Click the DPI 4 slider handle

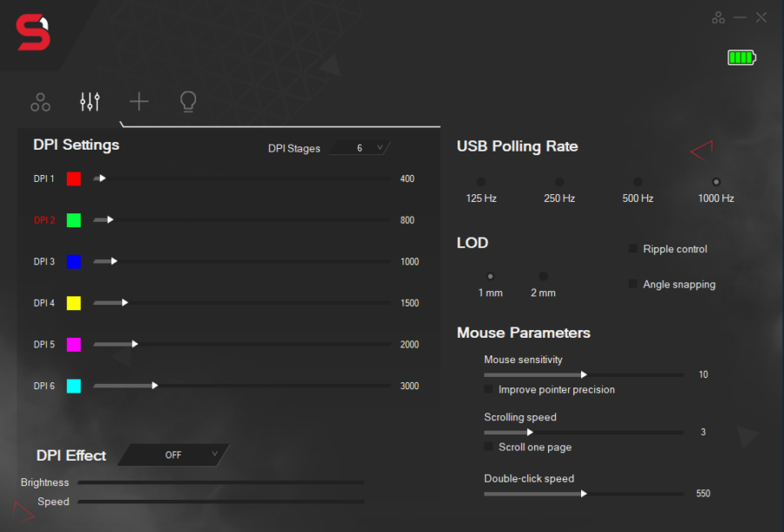click(125, 302)
